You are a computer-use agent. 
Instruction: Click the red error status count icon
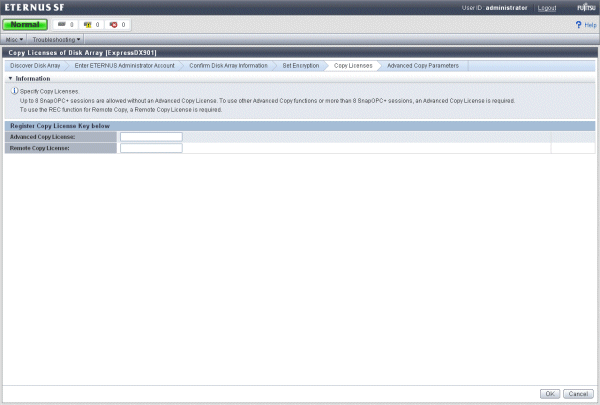[113, 24]
